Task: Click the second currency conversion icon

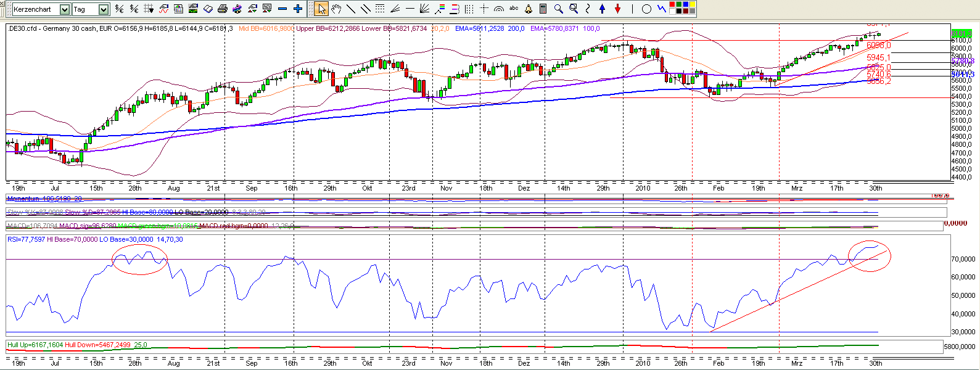Action: pos(134,9)
